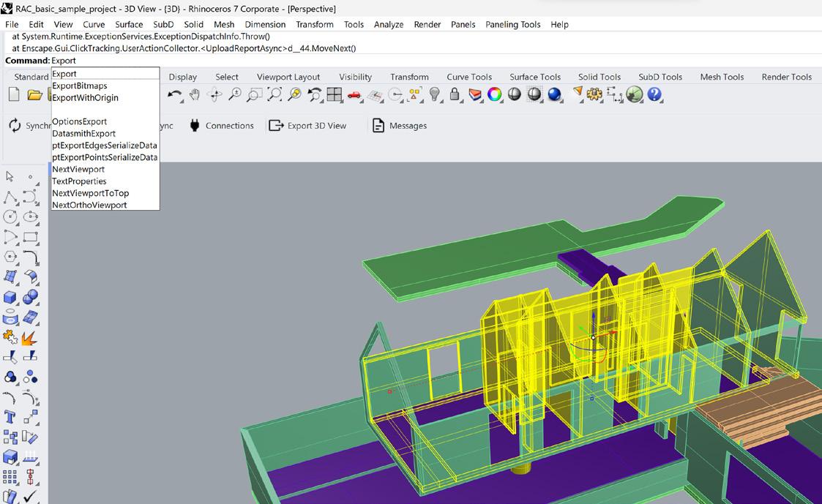Open the color wheel icon

point(495,94)
